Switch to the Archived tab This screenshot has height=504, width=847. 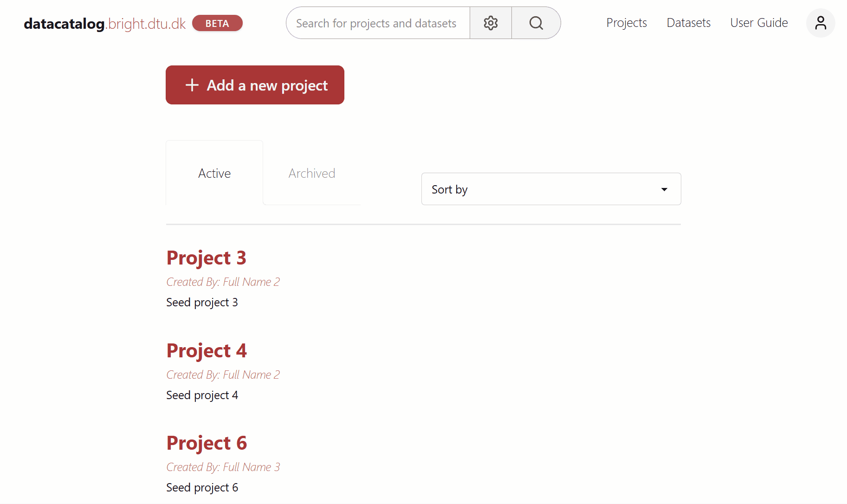[x=312, y=173]
